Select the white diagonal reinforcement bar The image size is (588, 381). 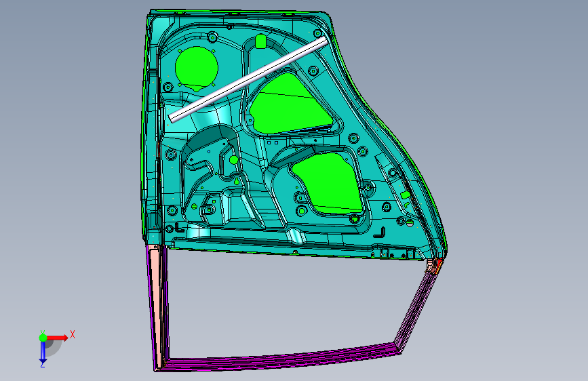(x=249, y=79)
